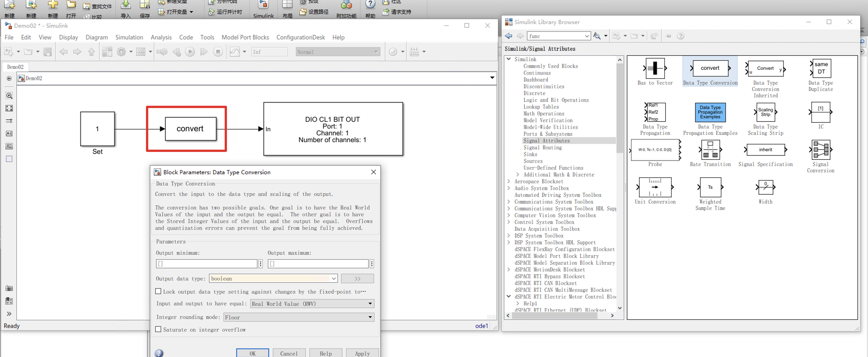Click Zoom icon in Demo02 left palette

(x=9, y=95)
